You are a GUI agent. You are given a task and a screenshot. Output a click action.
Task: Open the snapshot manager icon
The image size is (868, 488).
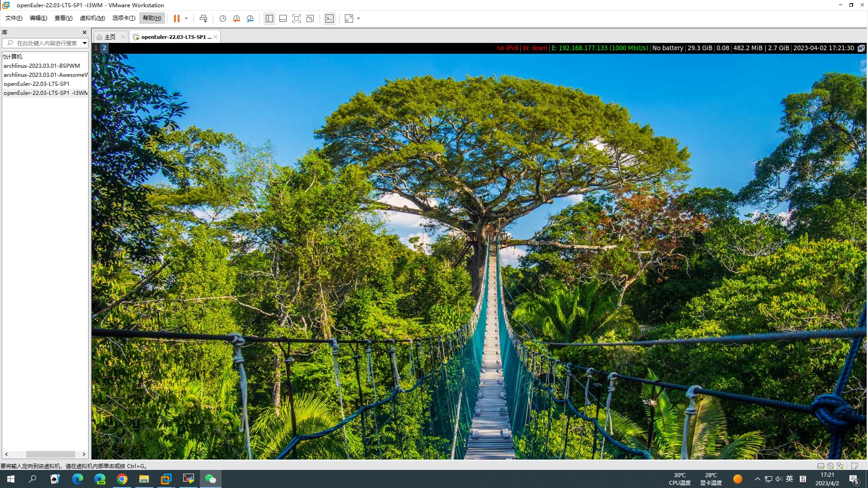click(x=250, y=19)
